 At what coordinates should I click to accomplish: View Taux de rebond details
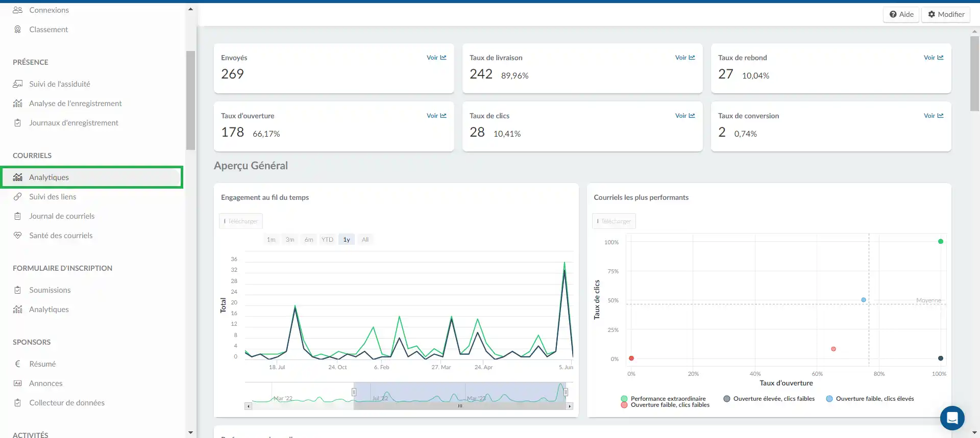pos(934,58)
